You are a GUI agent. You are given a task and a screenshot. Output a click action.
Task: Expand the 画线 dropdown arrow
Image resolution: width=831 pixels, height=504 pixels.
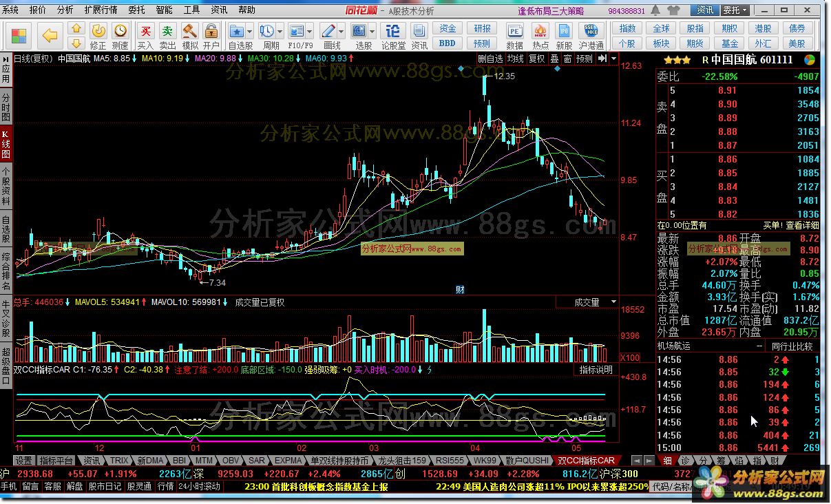point(341,32)
